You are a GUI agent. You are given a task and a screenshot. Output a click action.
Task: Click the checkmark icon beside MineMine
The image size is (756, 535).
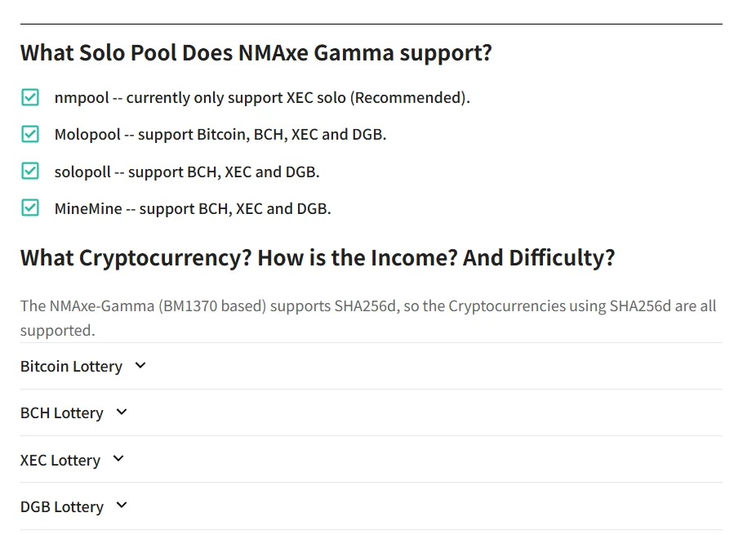[x=30, y=208]
